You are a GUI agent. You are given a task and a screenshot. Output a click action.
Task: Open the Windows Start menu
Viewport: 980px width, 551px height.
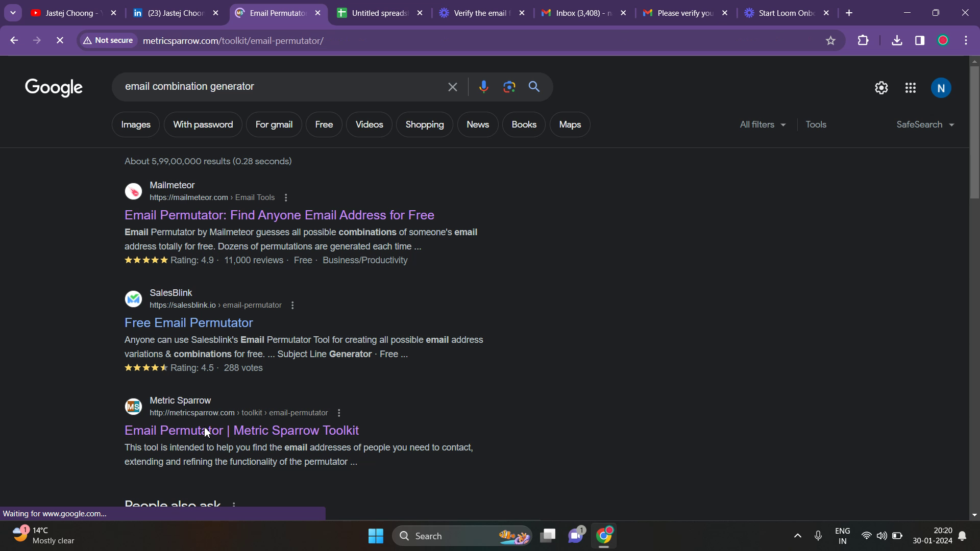[376, 536]
